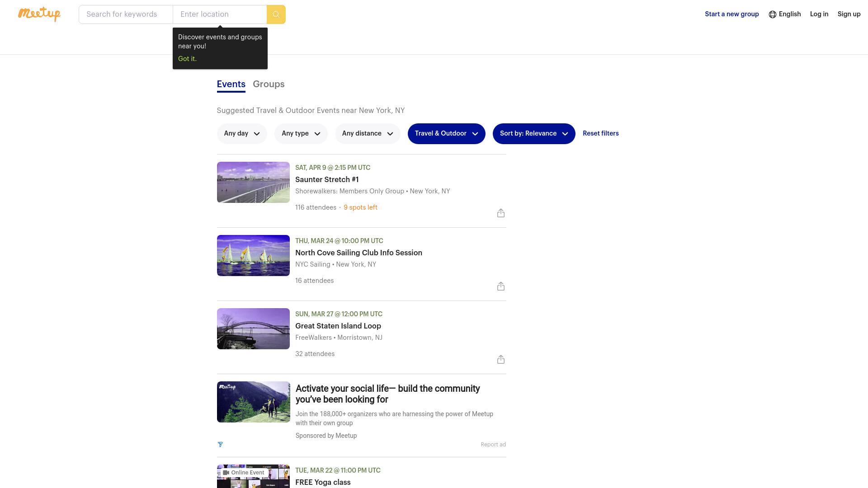The width and height of the screenshot is (868, 488).
Task: Switch to the Events tab
Action: click(x=231, y=84)
